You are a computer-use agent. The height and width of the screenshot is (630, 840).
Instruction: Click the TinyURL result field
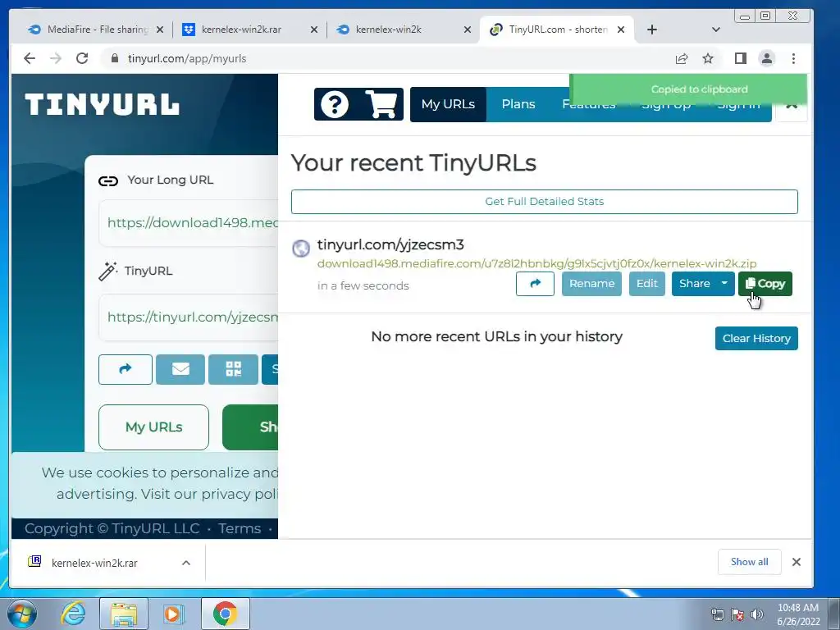[189, 317]
